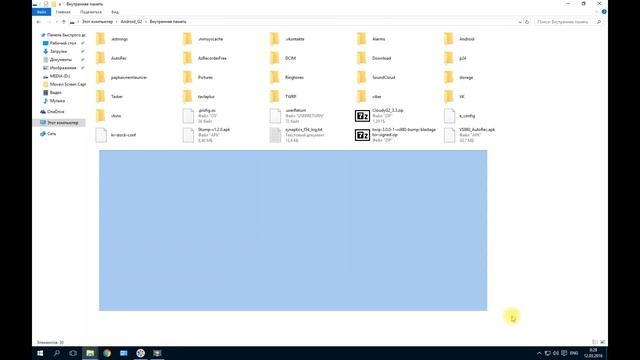Image resolution: width=640 pixels, height=360 pixels.
Task: Open the SoundCloud folder
Action: coord(376,77)
